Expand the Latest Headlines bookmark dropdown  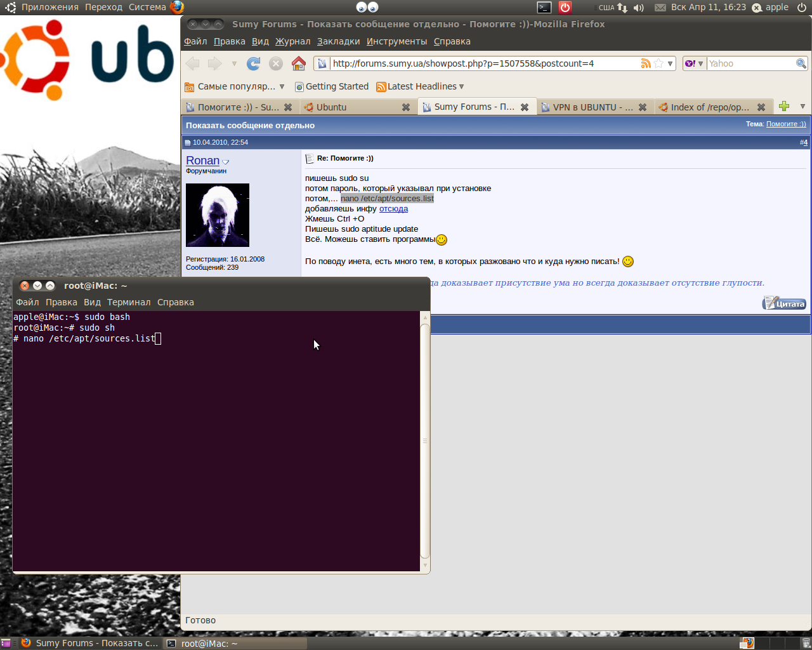(x=462, y=86)
